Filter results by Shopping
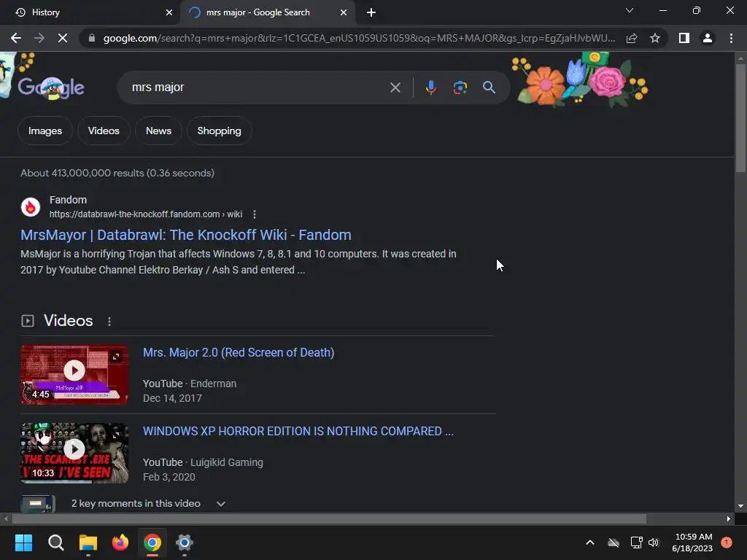The width and height of the screenshot is (747, 560). pos(219,131)
